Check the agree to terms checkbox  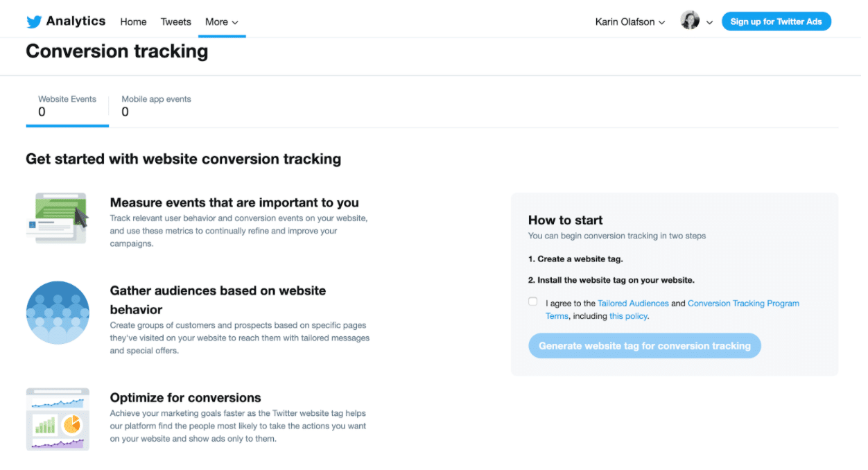532,302
